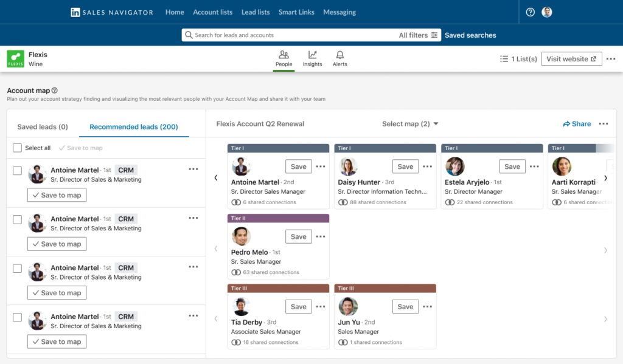Click the Flexis company logo
Image resolution: width=623 pixels, height=364 pixels.
coord(15,58)
